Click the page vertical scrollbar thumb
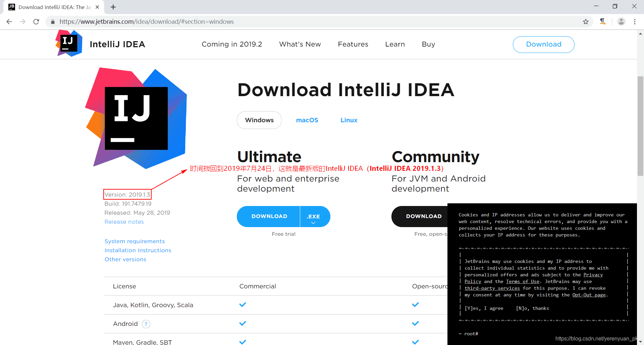 (x=640, y=126)
